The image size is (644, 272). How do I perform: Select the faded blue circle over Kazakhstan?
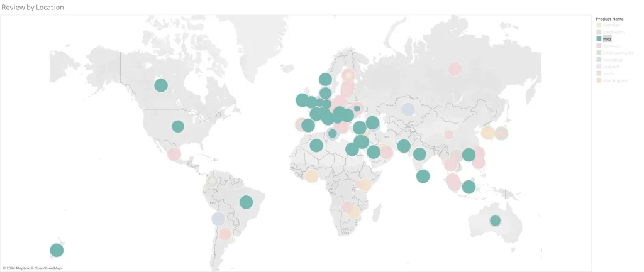408,109
